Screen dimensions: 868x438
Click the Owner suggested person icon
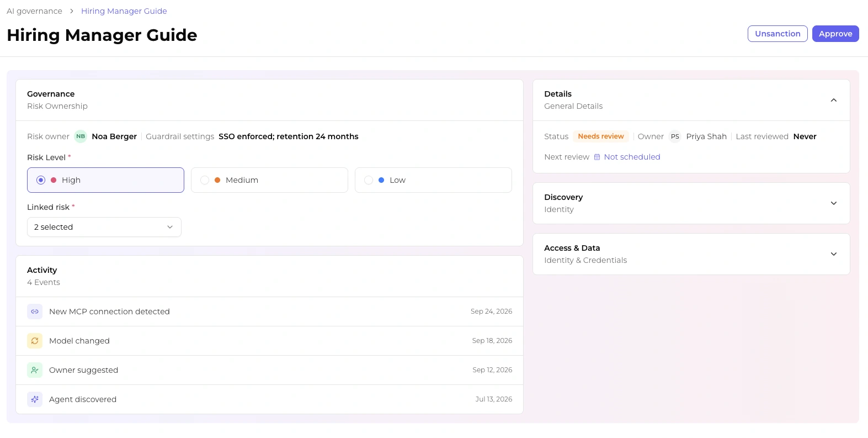pos(35,370)
